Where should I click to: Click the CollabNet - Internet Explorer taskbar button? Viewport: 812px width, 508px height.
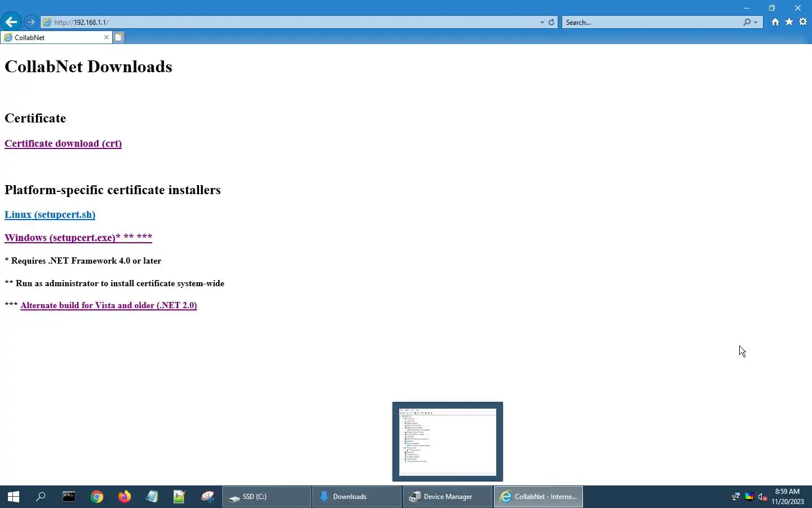point(539,497)
